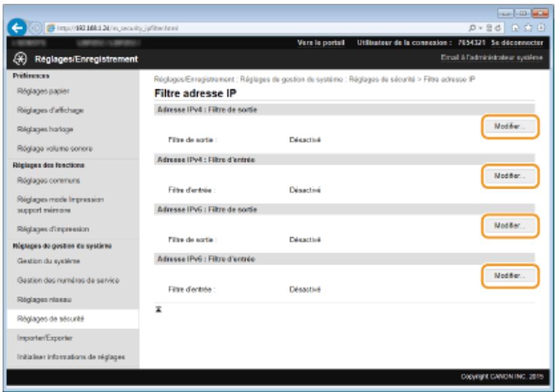This screenshot has width=555, height=392.
Task: Refresh the page with the reload icon
Action: 498,28
